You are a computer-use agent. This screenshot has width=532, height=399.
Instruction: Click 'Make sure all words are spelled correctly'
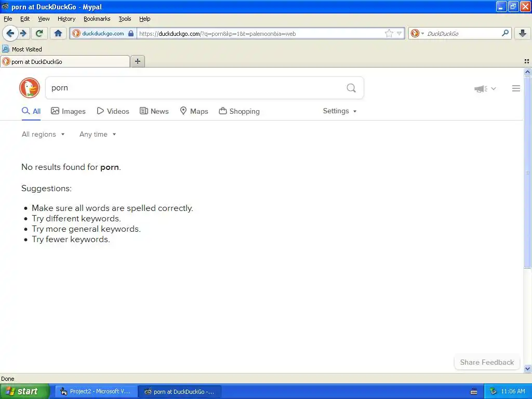coord(112,208)
